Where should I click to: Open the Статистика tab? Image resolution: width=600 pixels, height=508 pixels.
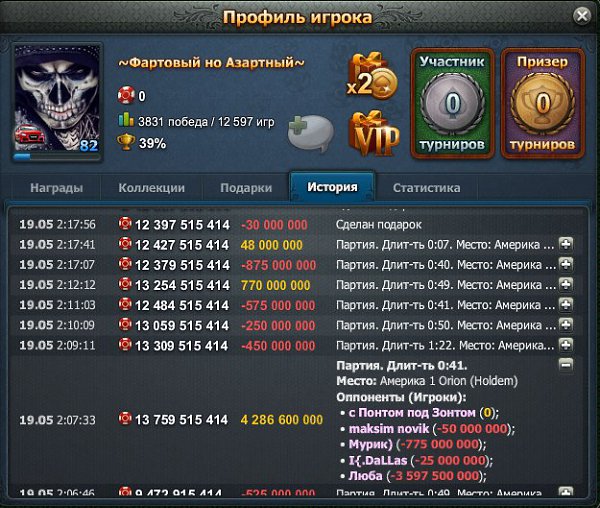pyautogui.click(x=426, y=188)
